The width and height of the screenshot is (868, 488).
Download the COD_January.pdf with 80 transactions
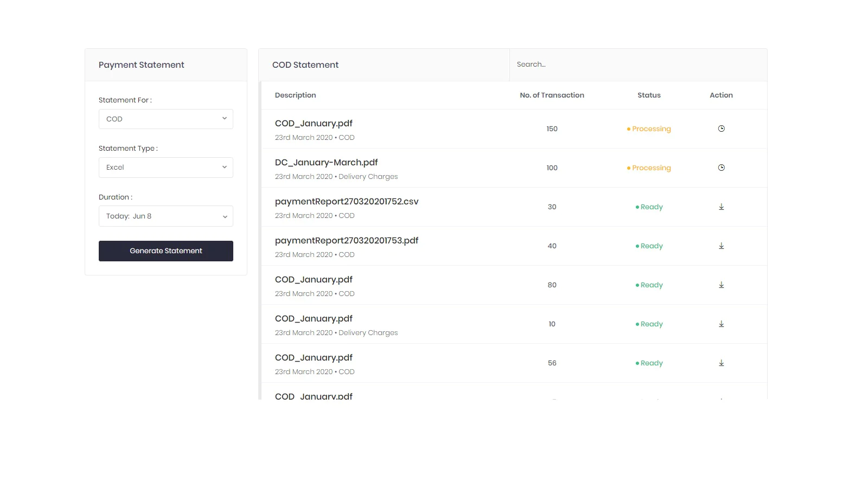click(721, 285)
